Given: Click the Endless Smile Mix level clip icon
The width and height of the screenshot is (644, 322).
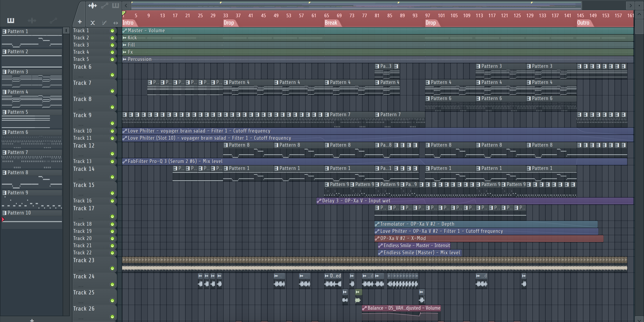Looking at the screenshot, I should pyautogui.click(x=381, y=253).
